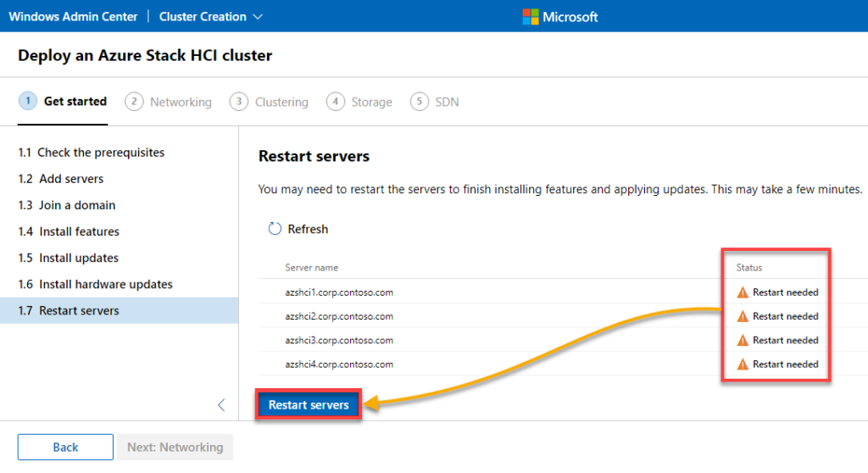Image resolution: width=868 pixels, height=473 pixels.
Task: Click the Microsoft logo in header
Action: click(531, 16)
